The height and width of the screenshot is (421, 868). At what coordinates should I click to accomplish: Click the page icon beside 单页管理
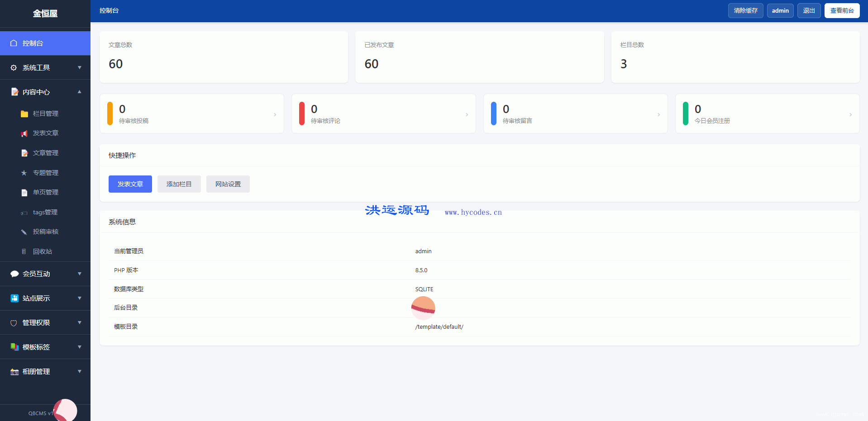click(x=24, y=193)
